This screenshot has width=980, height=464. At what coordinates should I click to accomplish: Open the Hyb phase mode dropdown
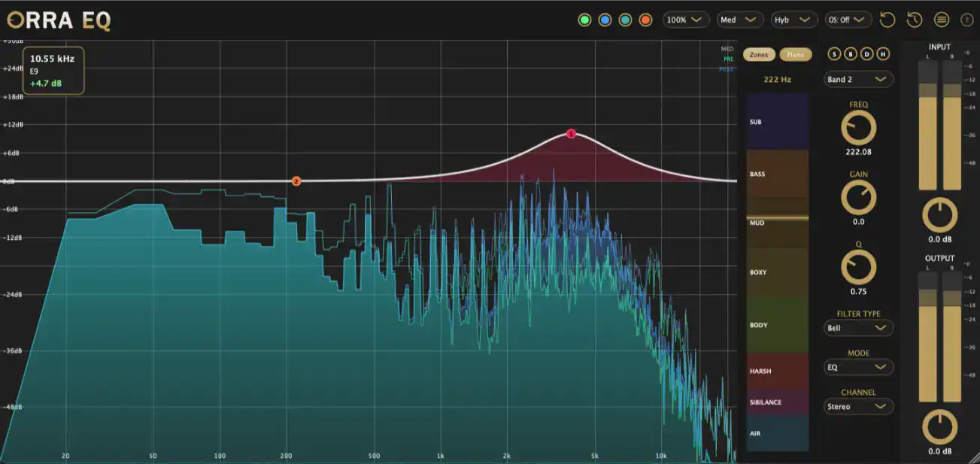794,20
